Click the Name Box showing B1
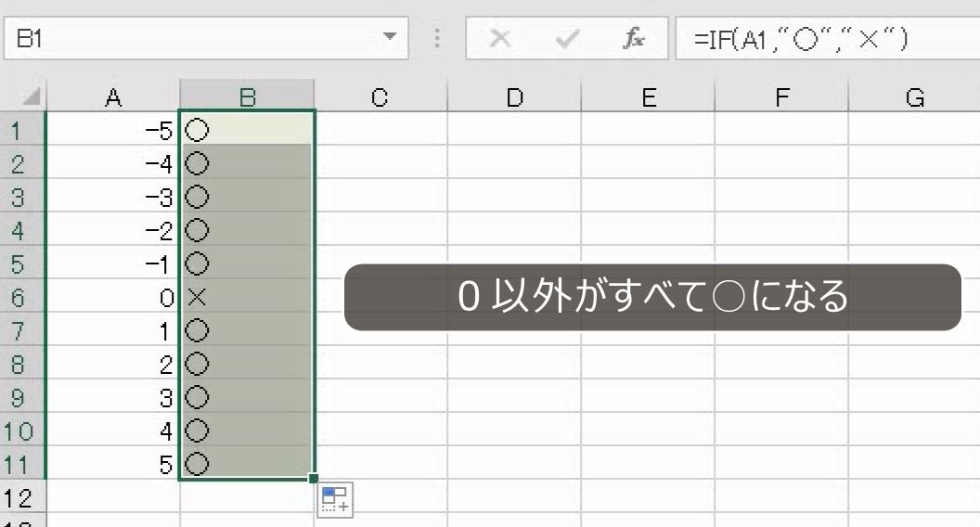This screenshot has height=527, width=980. point(206,38)
